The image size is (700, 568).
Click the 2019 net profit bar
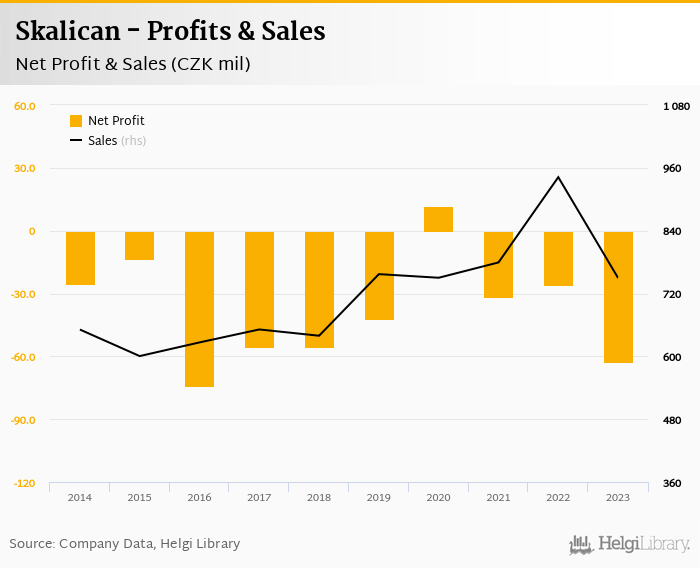(379, 276)
